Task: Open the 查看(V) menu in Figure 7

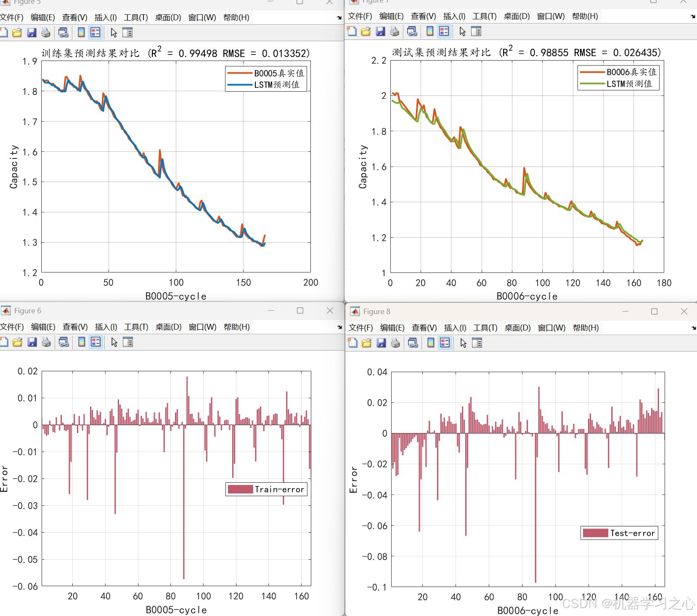Action: pyautogui.click(x=423, y=16)
